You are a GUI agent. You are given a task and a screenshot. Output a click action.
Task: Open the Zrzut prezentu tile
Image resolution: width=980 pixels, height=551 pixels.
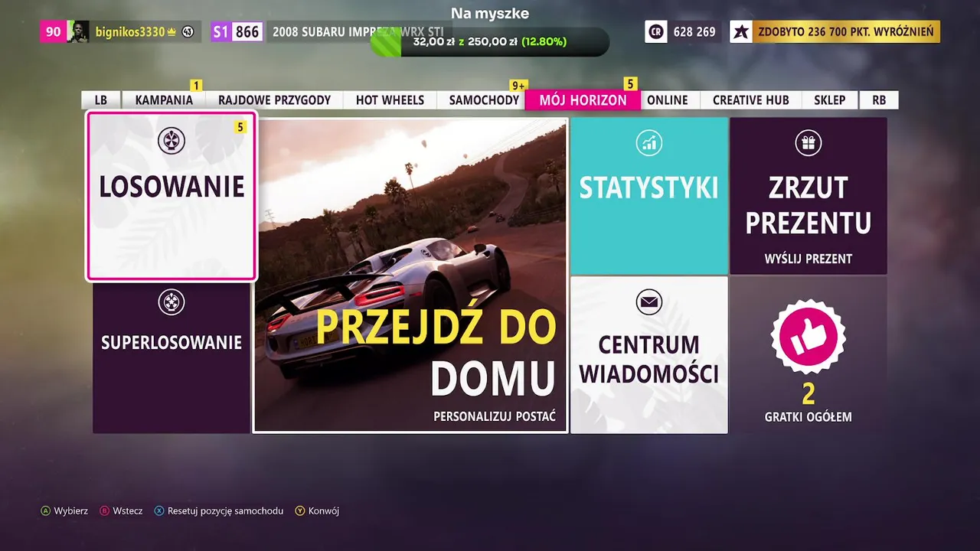pos(808,196)
